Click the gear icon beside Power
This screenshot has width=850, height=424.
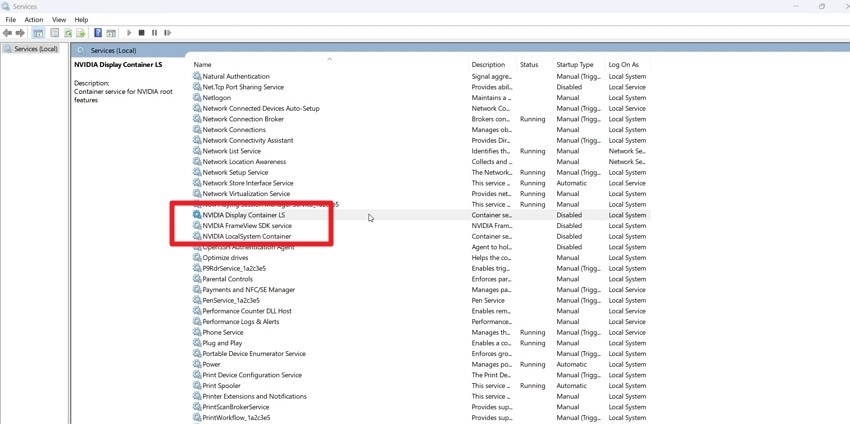click(197, 364)
